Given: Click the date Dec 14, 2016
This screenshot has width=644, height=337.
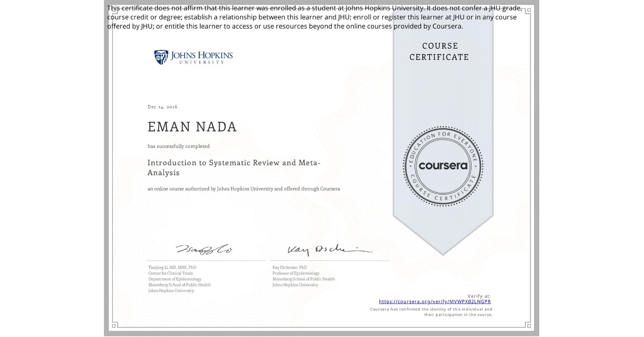Looking at the screenshot, I should coord(162,107).
